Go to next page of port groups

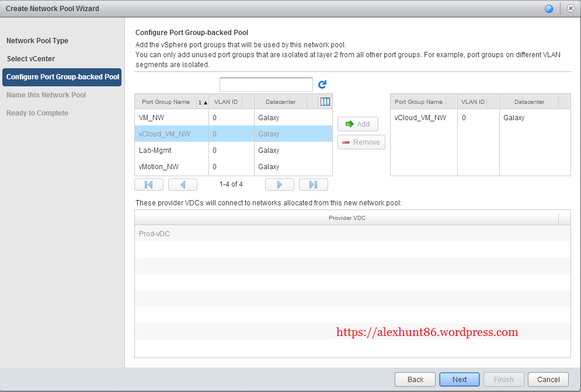click(x=279, y=184)
